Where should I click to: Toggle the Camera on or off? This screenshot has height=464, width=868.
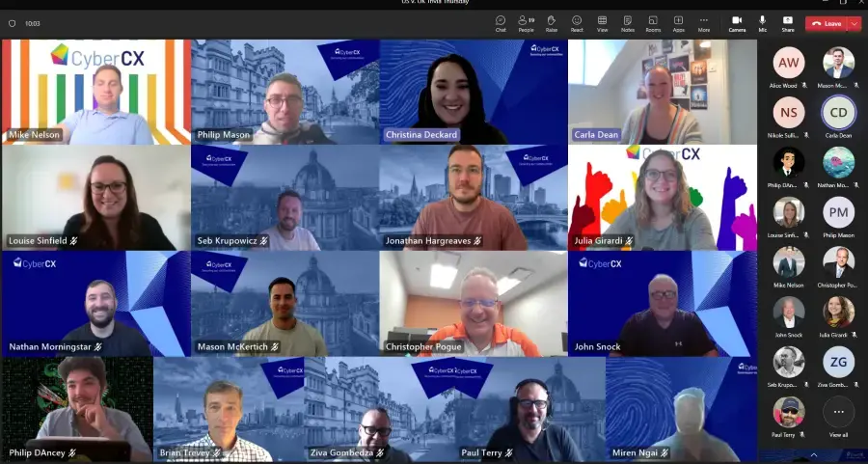[x=737, y=22]
